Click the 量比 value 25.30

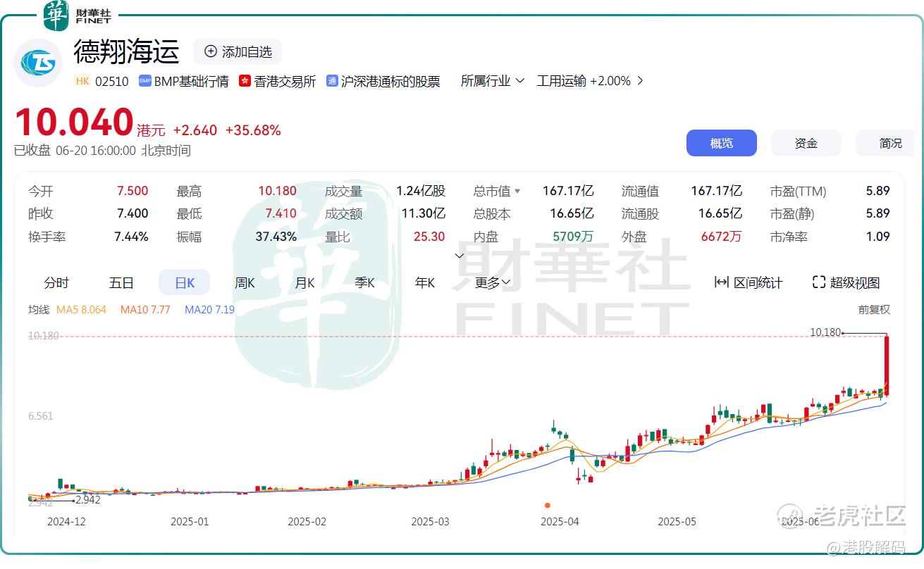coord(429,237)
